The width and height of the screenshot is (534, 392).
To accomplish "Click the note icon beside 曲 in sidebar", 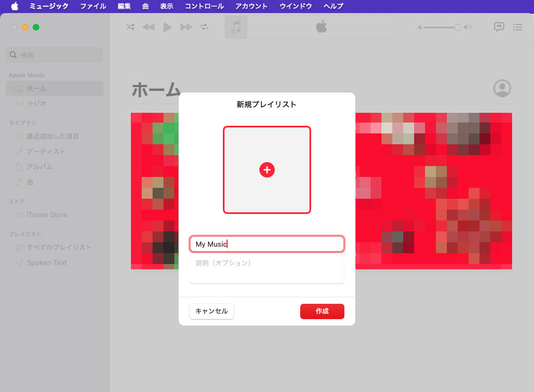I will [19, 182].
